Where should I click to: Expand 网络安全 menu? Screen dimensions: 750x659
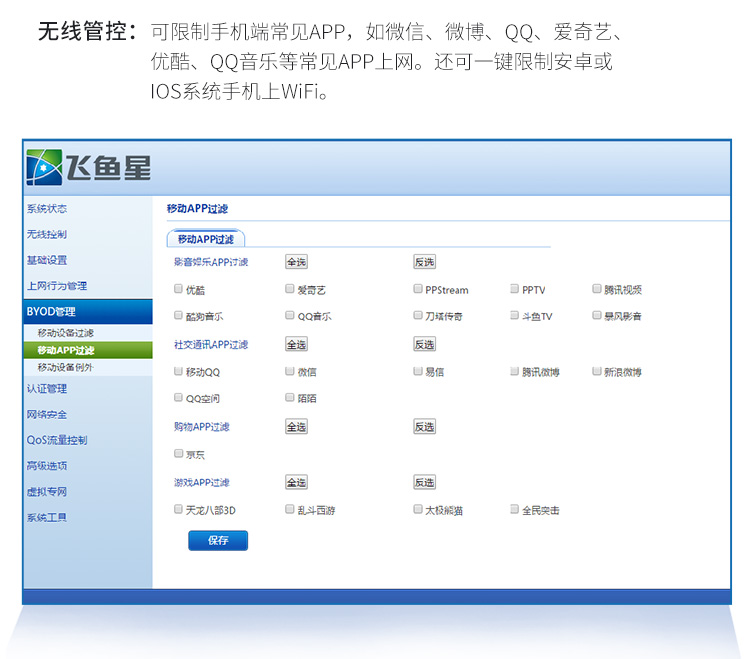point(47,415)
